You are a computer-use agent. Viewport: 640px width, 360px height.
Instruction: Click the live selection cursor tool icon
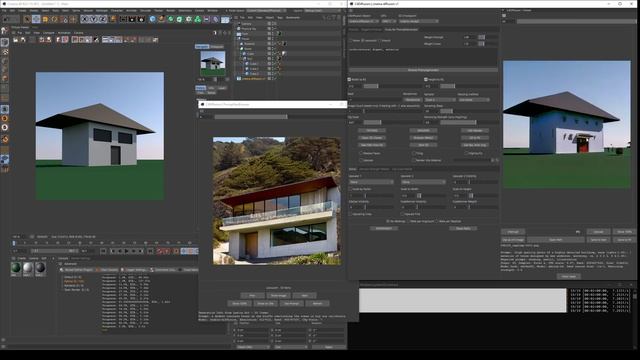pyautogui.click(x=27, y=19)
